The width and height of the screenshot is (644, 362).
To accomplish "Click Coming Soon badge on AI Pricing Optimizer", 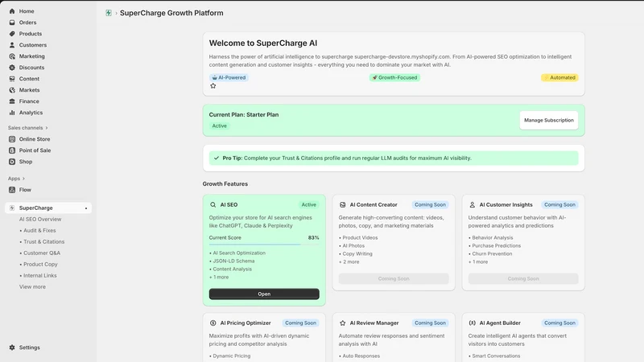I will coord(300,323).
